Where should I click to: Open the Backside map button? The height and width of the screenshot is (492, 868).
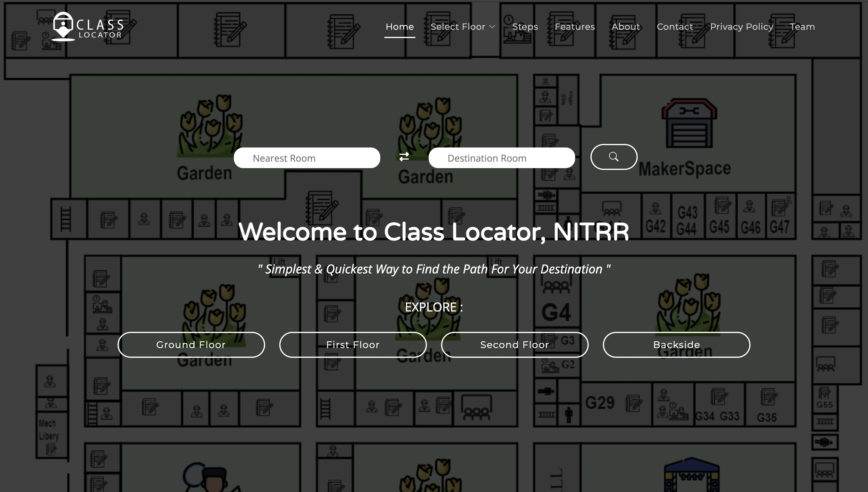pyautogui.click(x=676, y=345)
